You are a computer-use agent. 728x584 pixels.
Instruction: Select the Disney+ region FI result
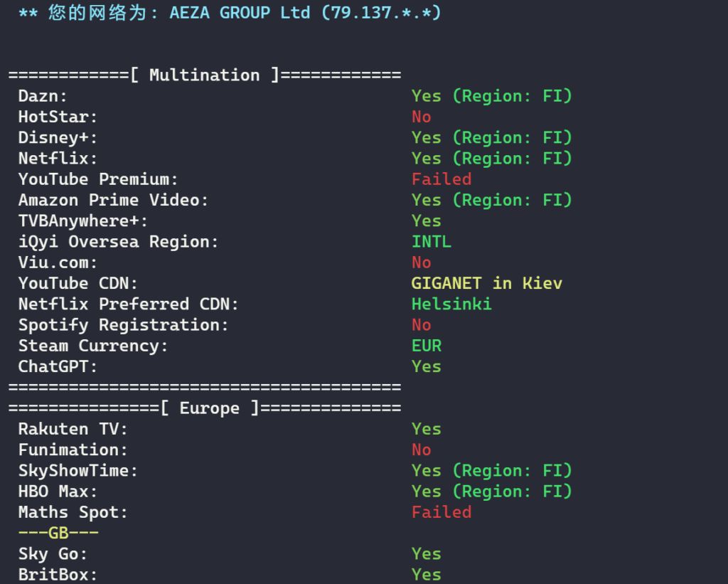coord(492,137)
